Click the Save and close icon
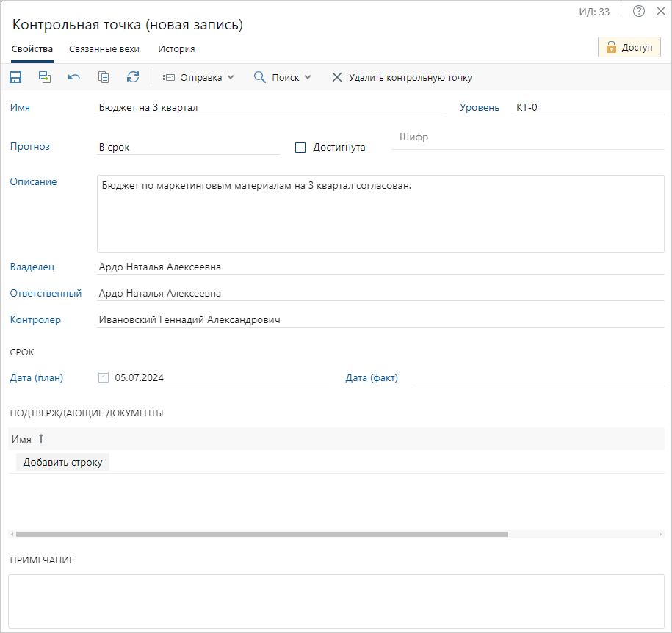 tap(45, 77)
